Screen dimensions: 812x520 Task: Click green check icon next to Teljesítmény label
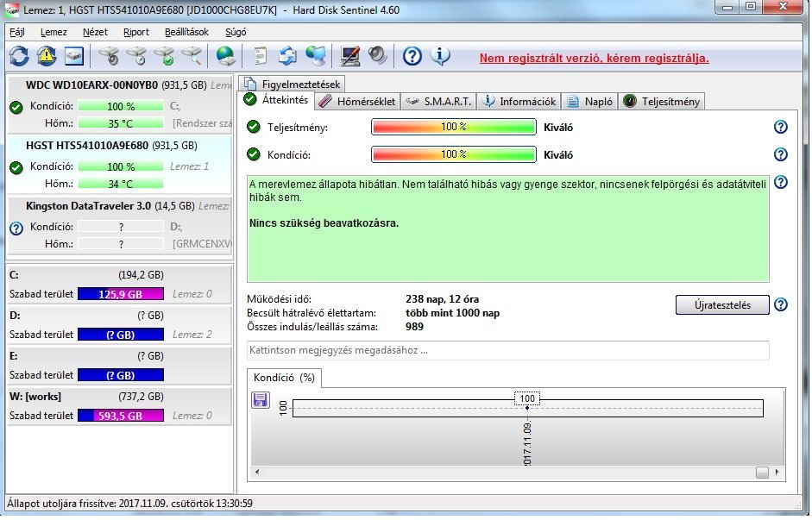pos(253,128)
